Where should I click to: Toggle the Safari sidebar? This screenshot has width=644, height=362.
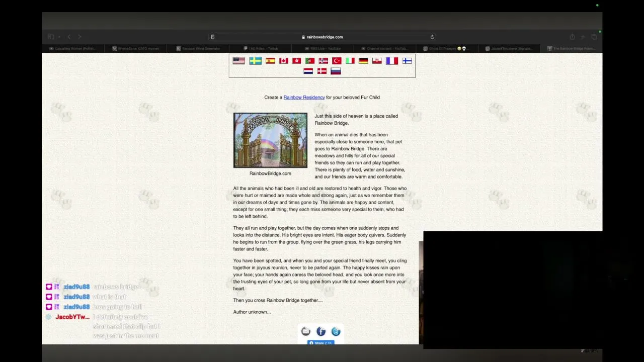pyautogui.click(x=51, y=37)
